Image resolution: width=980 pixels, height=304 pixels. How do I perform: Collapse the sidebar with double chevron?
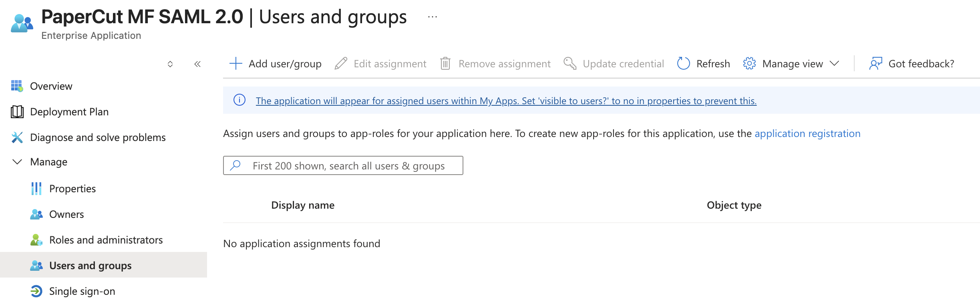(197, 64)
